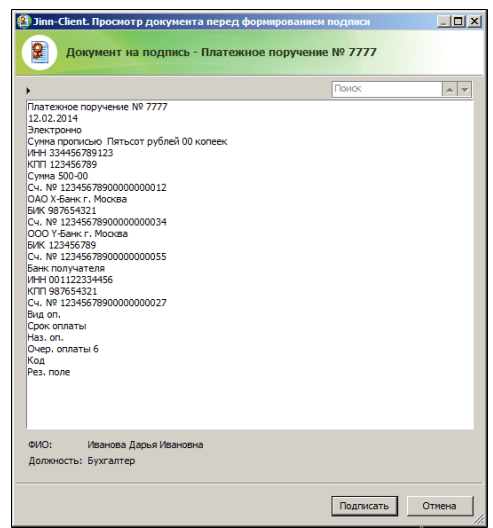Select line 'БИК 123456789'

[x=62, y=245]
